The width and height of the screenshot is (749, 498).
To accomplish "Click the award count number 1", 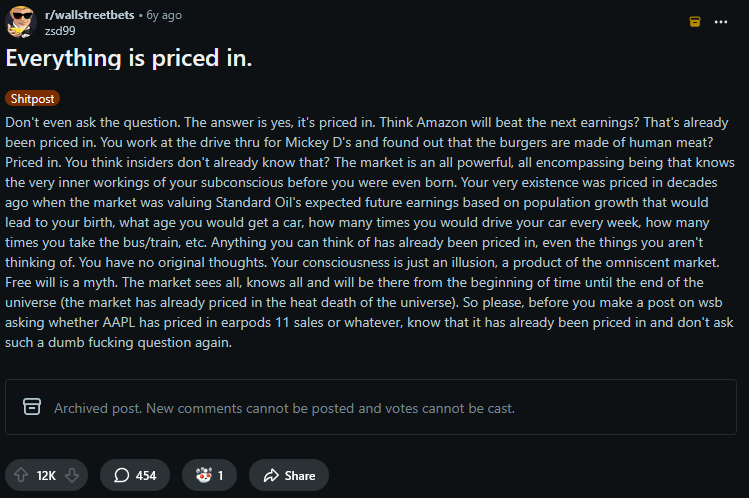I will (220, 476).
